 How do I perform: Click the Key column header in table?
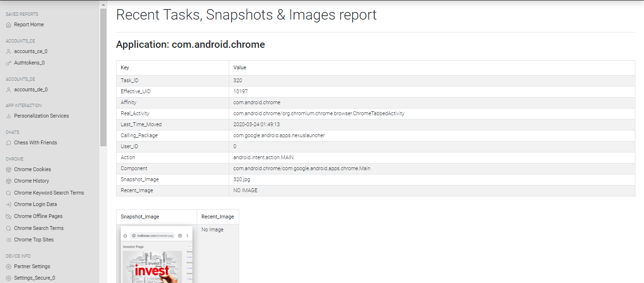125,68
